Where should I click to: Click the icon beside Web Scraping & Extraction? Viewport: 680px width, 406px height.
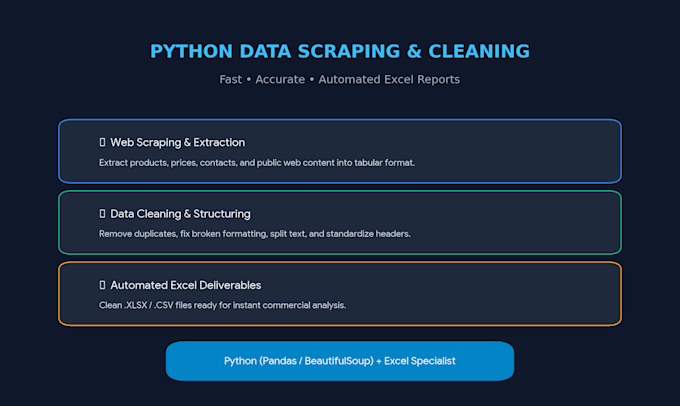tap(102, 142)
